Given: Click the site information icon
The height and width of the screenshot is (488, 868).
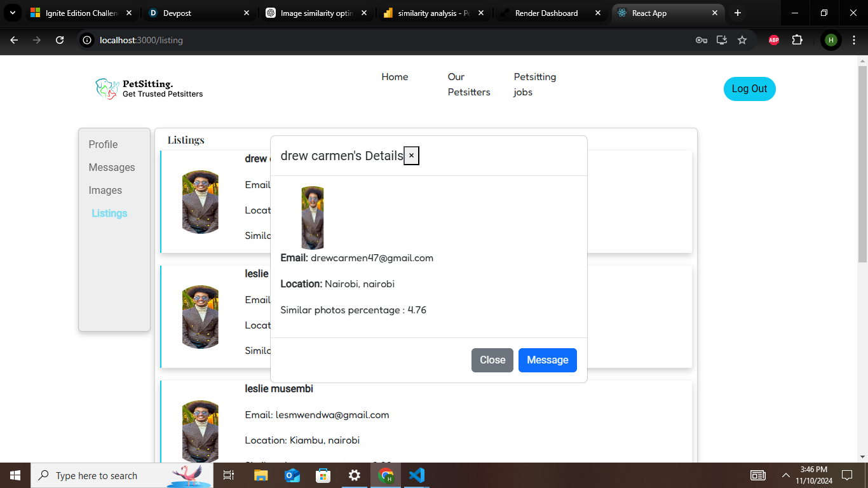Looking at the screenshot, I should coord(88,40).
